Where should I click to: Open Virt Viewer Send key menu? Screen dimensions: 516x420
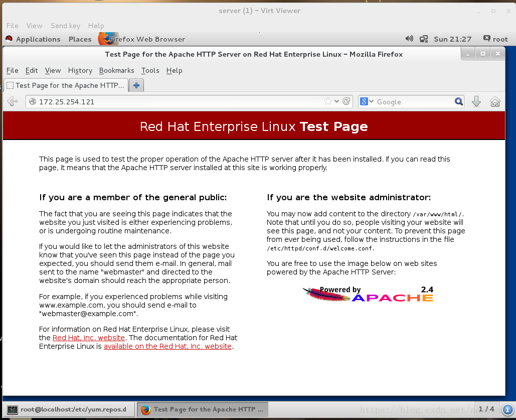pyautogui.click(x=66, y=26)
